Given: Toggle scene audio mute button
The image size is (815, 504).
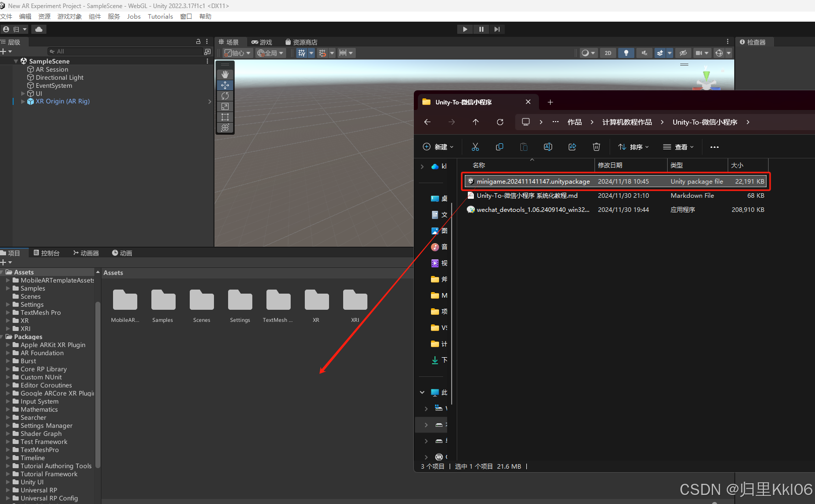Looking at the screenshot, I should (x=644, y=53).
